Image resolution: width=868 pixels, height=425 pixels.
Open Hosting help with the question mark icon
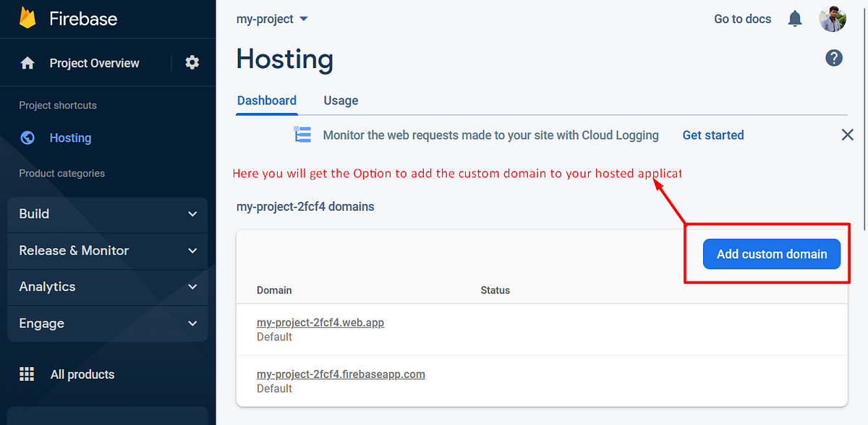pyautogui.click(x=834, y=57)
